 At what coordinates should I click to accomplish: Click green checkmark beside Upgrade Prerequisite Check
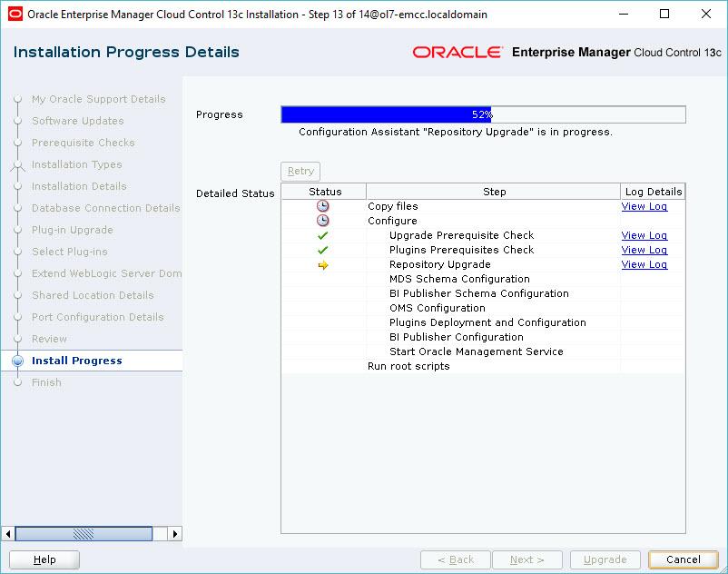pyautogui.click(x=322, y=235)
